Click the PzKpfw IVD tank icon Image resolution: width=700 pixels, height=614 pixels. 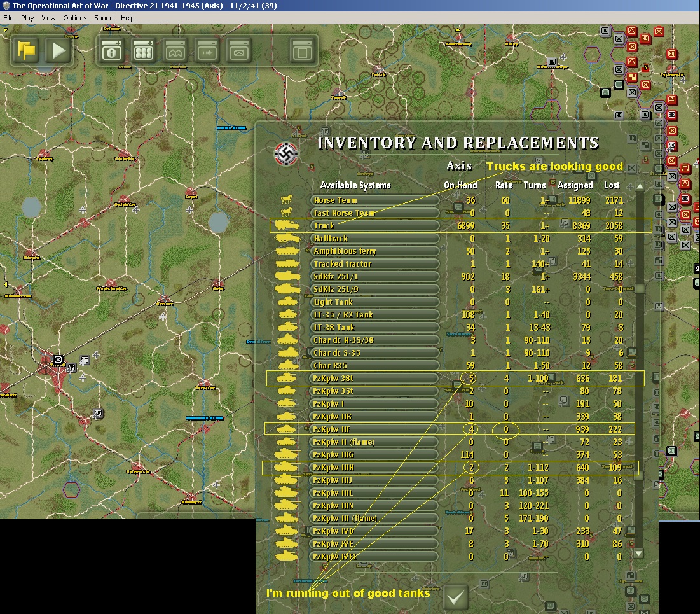coord(286,531)
